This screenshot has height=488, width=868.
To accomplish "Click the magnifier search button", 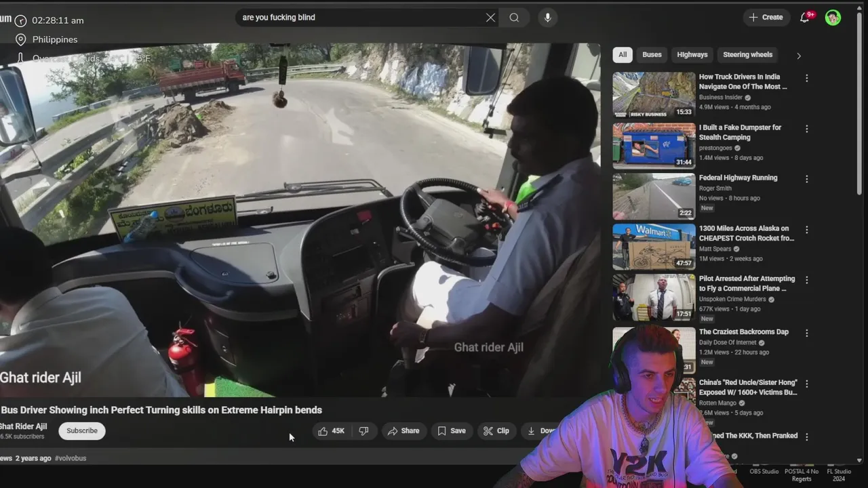I will pos(514,18).
